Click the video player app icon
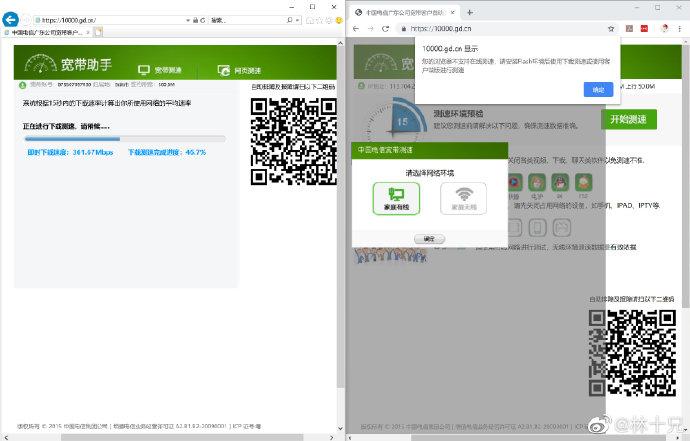 (514, 182)
